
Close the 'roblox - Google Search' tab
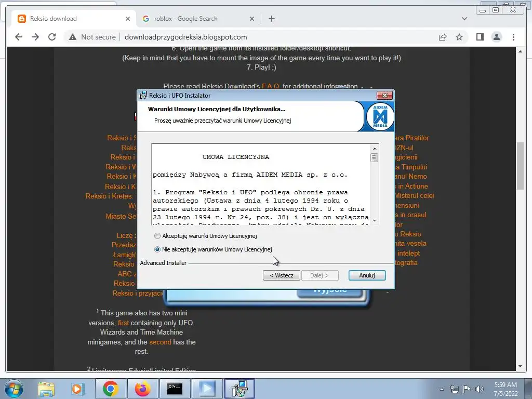tap(252, 19)
